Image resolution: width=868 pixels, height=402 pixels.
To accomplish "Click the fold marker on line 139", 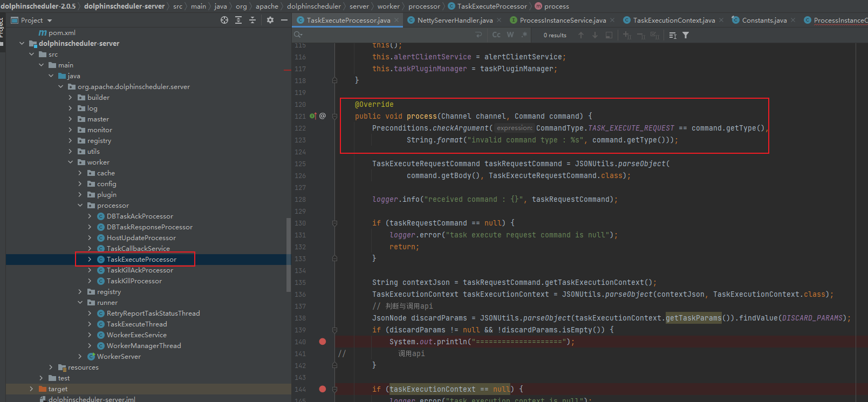I will click(x=334, y=330).
